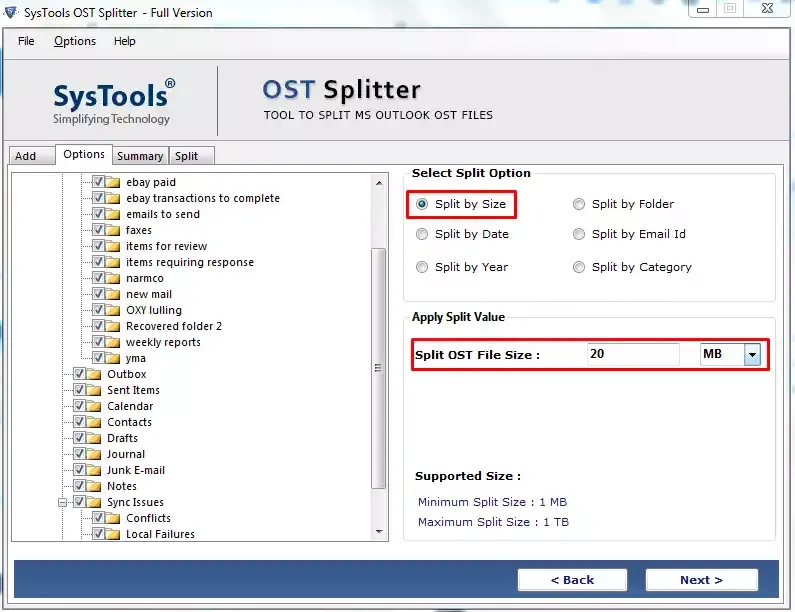Uncheck the ebay transactions to complete checkbox
795x612 pixels.
pyautogui.click(x=98, y=197)
